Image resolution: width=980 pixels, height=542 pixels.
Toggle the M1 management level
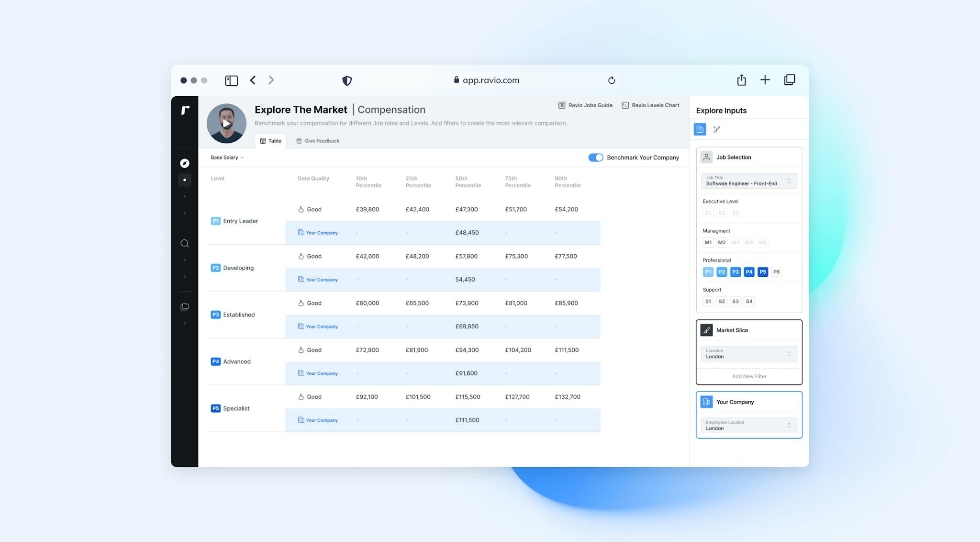708,242
